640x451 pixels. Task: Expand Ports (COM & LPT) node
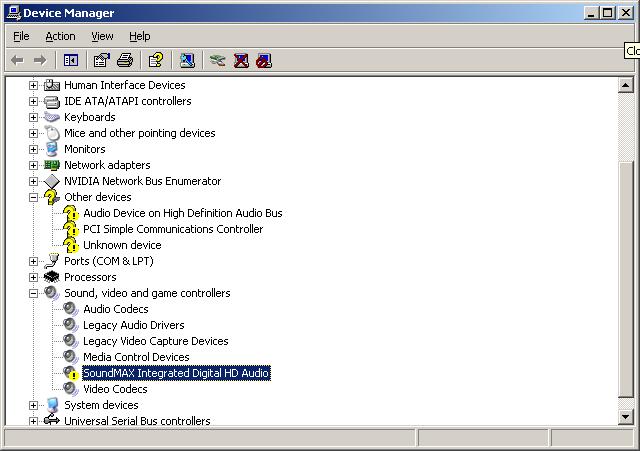33,261
